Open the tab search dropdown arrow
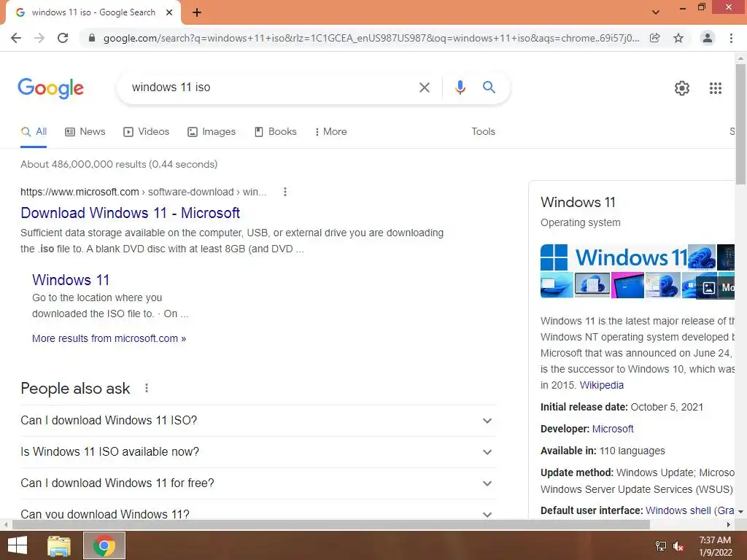This screenshot has width=747, height=560. pos(656,12)
